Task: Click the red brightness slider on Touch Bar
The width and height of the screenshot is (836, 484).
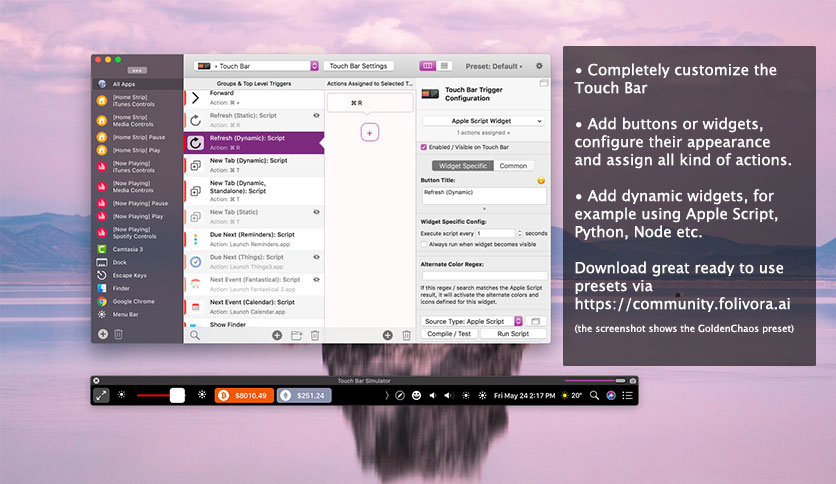Action: (x=160, y=396)
